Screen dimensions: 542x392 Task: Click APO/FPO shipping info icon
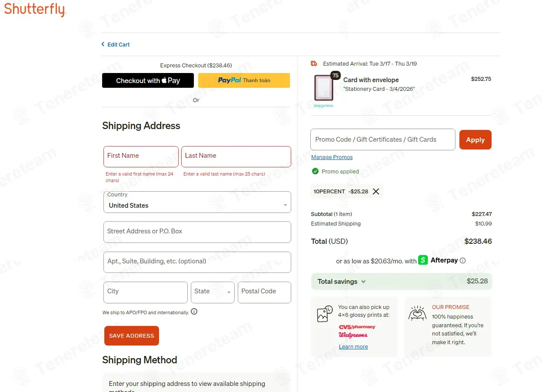pyautogui.click(x=194, y=312)
